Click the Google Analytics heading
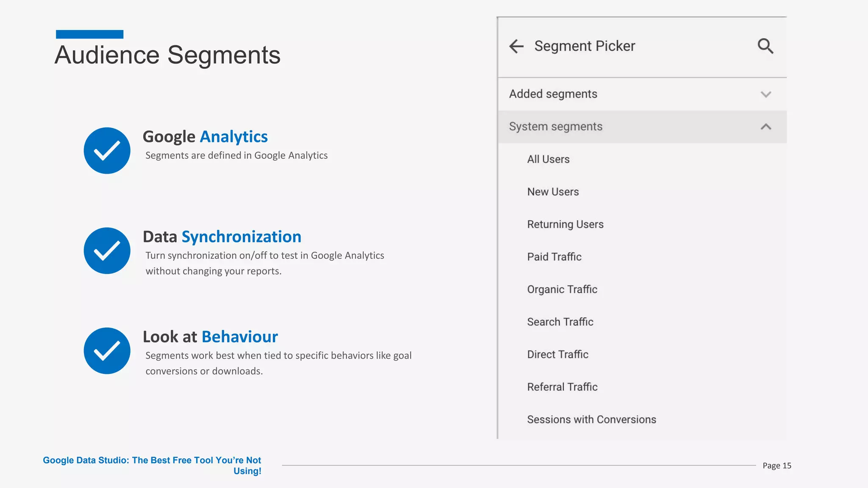 click(x=205, y=137)
